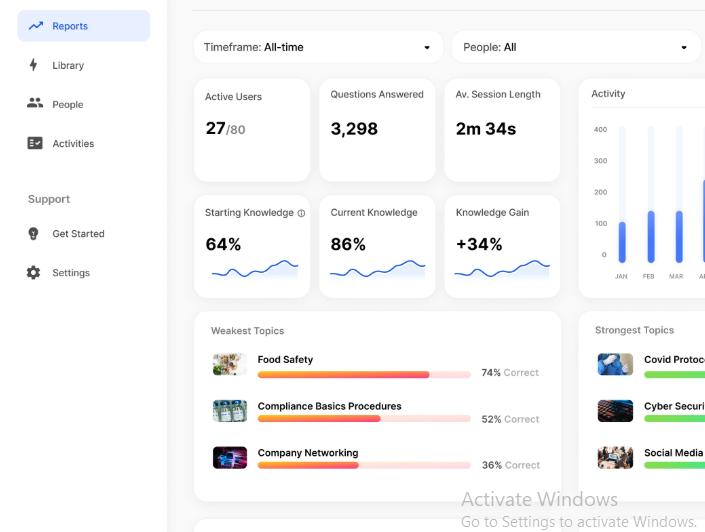Click the Food Safety progress bar

click(364, 375)
